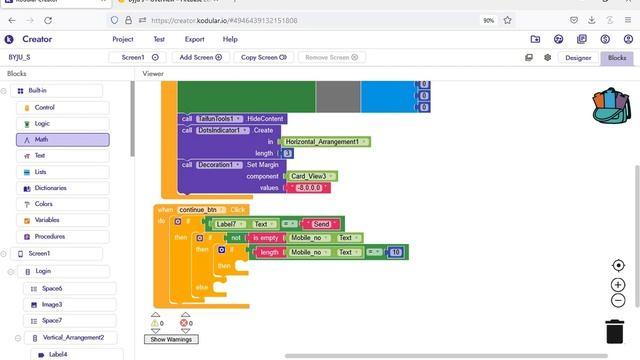The width and height of the screenshot is (640, 360).
Task: Select the Procedures blocks category
Action: pyautogui.click(x=62, y=236)
